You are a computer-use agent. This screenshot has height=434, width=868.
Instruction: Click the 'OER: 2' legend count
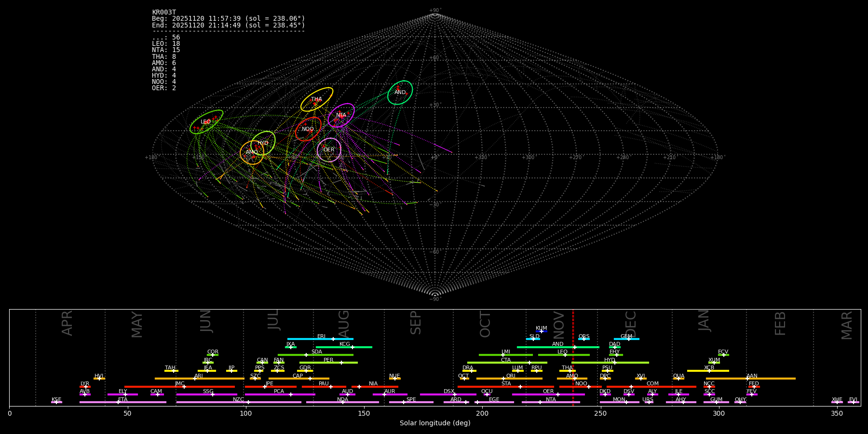click(x=164, y=88)
